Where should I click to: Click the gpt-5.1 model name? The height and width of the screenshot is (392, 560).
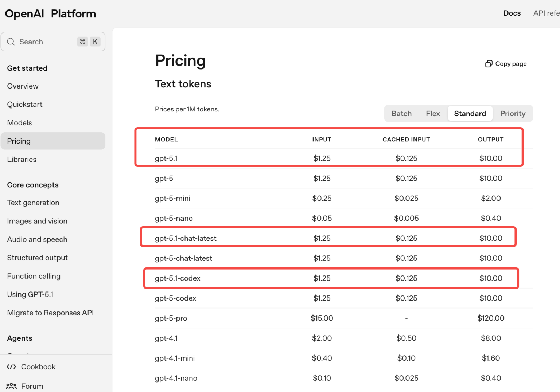tap(166, 158)
